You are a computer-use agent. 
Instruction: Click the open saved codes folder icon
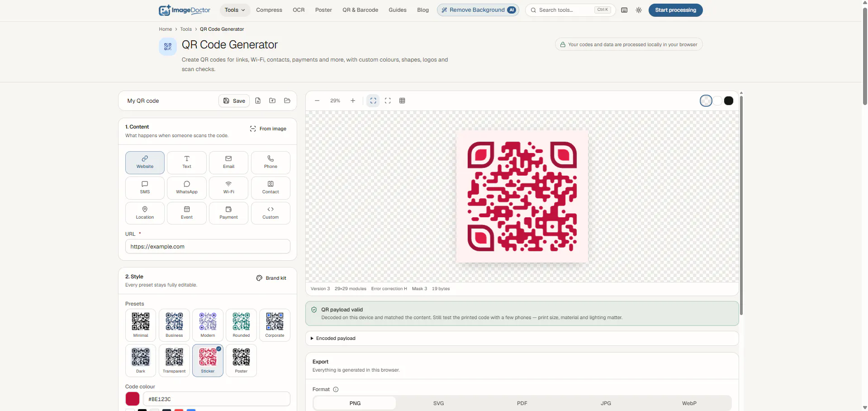coord(287,100)
